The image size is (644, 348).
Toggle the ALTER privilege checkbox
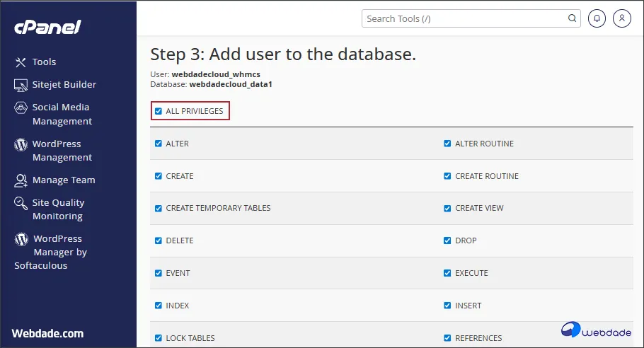point(159,144)
